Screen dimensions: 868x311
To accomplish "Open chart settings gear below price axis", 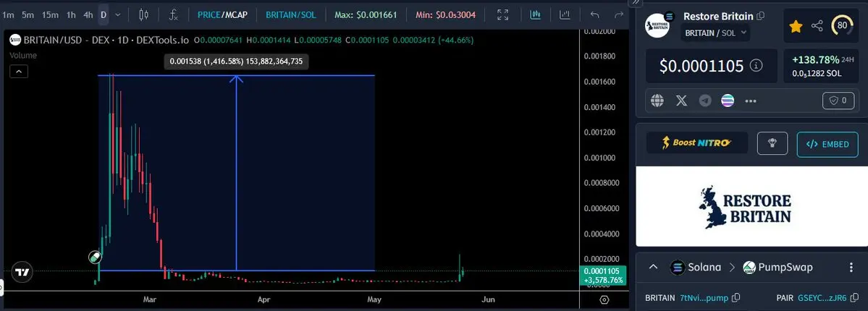I will tap(604, 299).
